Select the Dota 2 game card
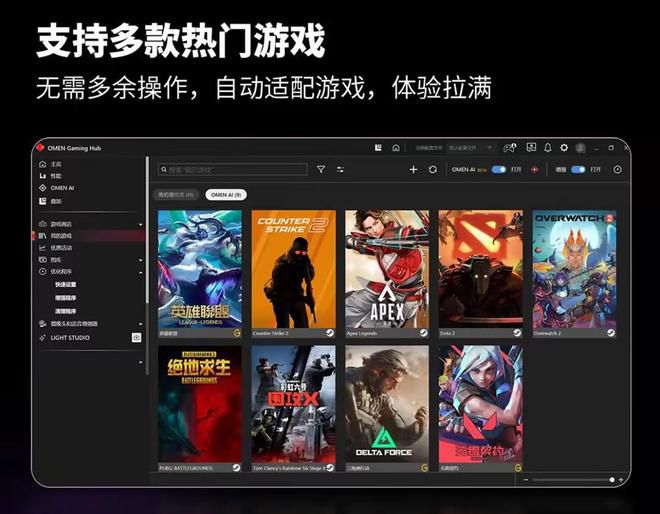 [481, 274]
